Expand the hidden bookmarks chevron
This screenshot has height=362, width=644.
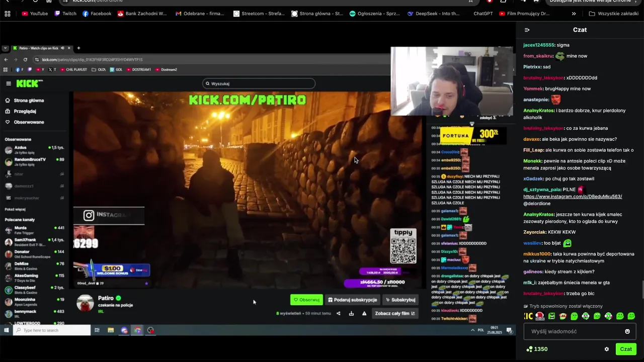coord(574,14)
